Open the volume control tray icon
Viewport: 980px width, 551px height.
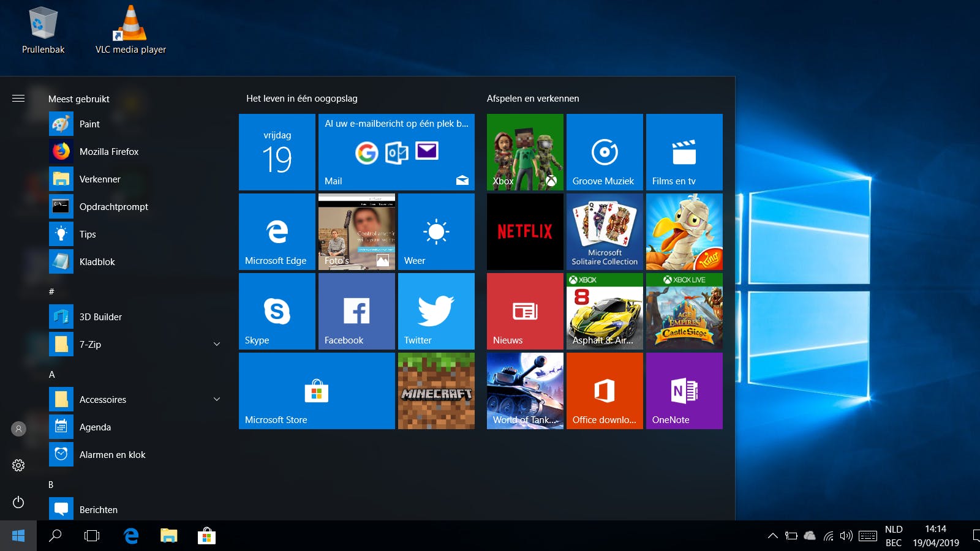[x=846, y=536]
